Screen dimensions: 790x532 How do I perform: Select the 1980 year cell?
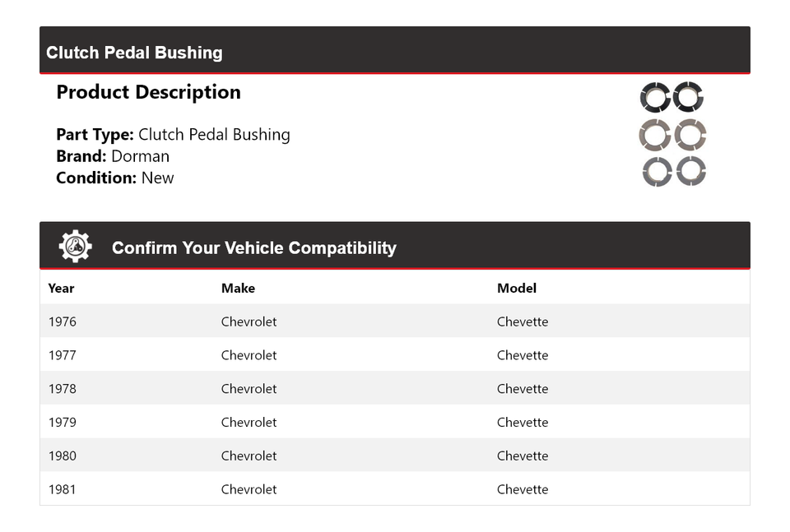pos(62,456)
